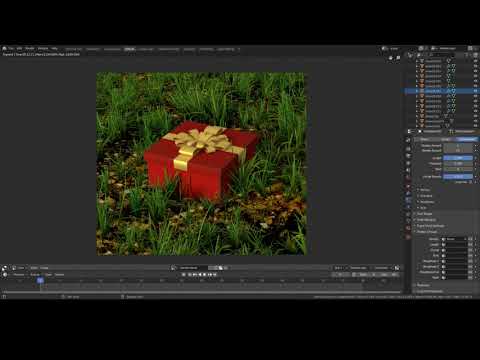This screenshot has width=480, height=360.
Task: Expand the Textures panel
Action: tap(422, 285)
